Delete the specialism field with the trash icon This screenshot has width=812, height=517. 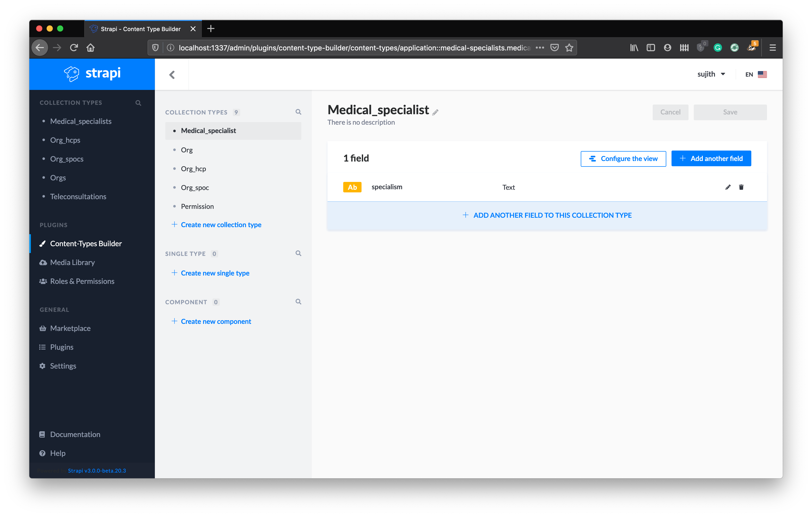click(x=741, y=187)
